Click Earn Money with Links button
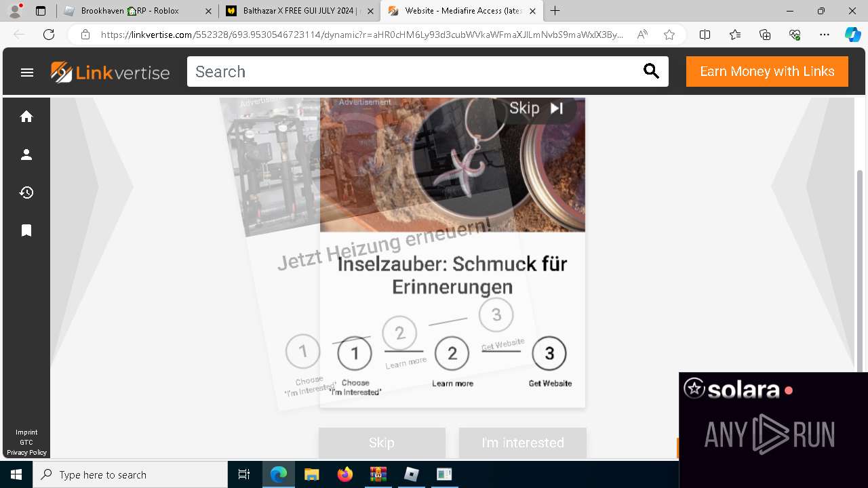Viewport: 868px width, 488px height. (767, 72)
